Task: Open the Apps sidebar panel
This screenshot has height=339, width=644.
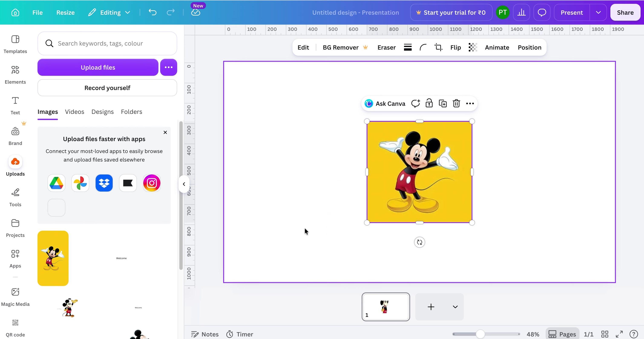Action: (x=15, y=259)
